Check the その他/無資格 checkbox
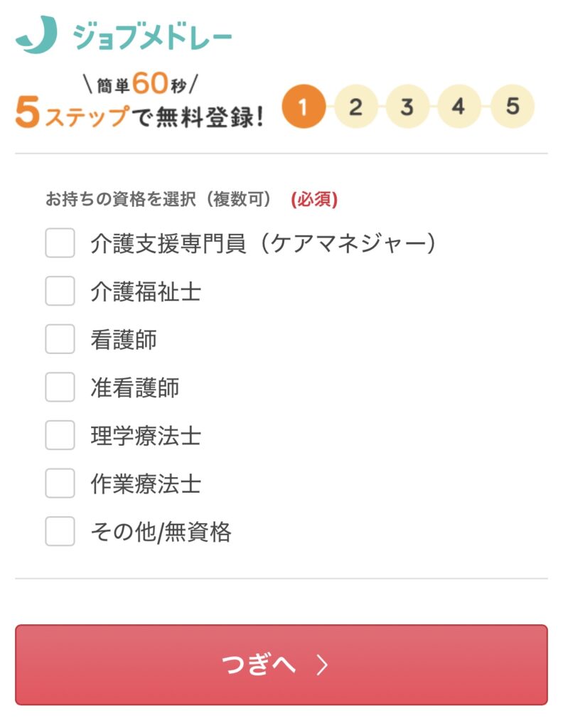The image size is (563, 728). coord(60,531)
